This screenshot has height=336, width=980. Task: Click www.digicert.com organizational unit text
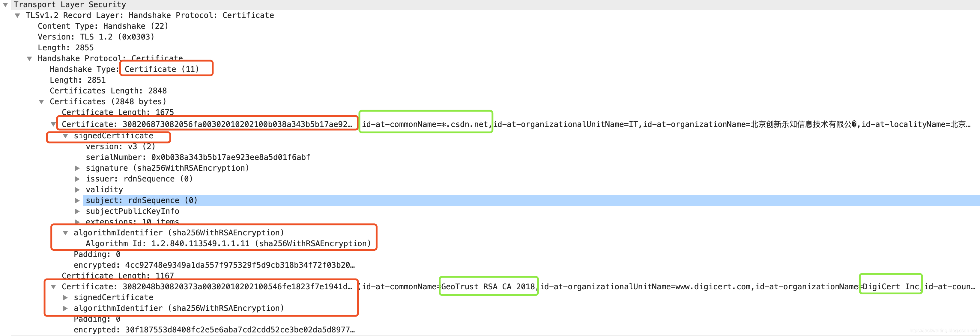coord(713,287)
